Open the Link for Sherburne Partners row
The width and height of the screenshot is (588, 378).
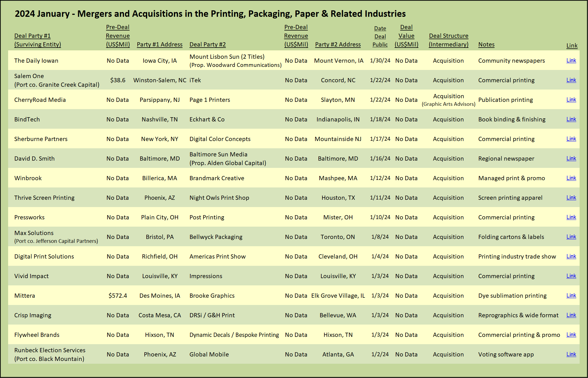click(x=571, y=139)
